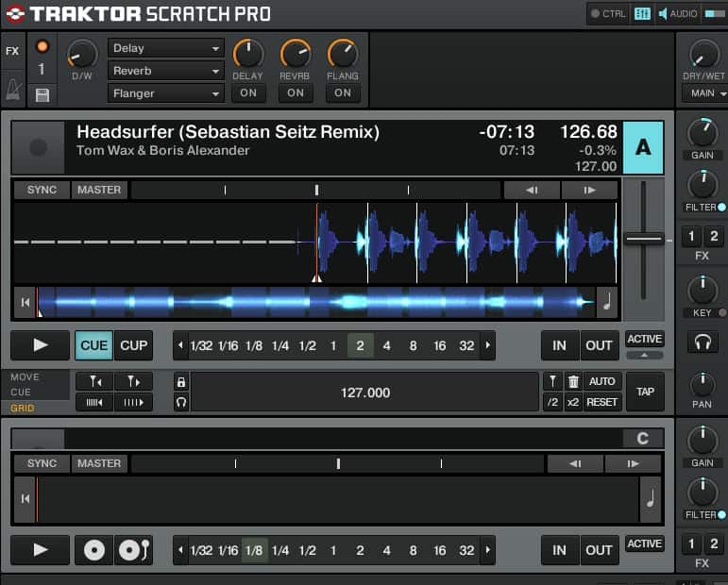Image resolution: width=728 pixels, height=585 pixels.
Task: Click the CTRL indicator
Action: click(608, 14)
